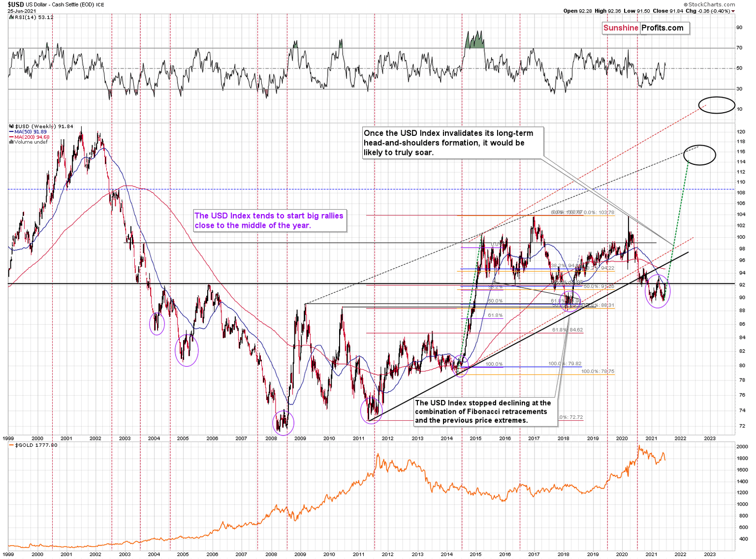Click the purple mid-year rallies annotation box
The image size is (756, 559).
(x=269, y=220)
